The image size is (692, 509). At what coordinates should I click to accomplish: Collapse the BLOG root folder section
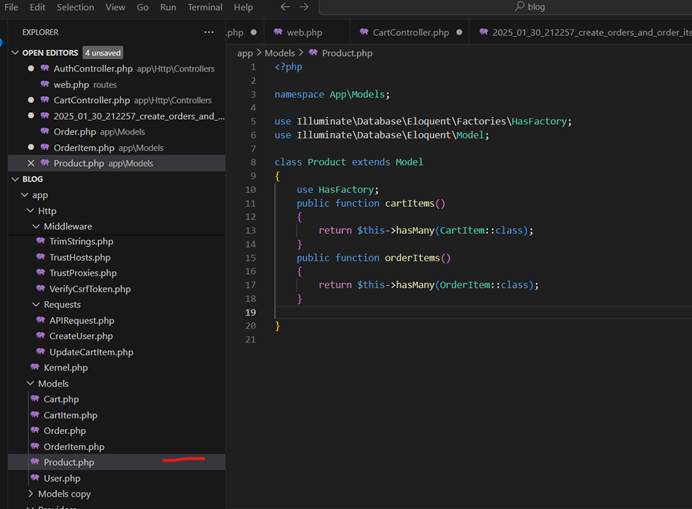[x=14, y=179]
